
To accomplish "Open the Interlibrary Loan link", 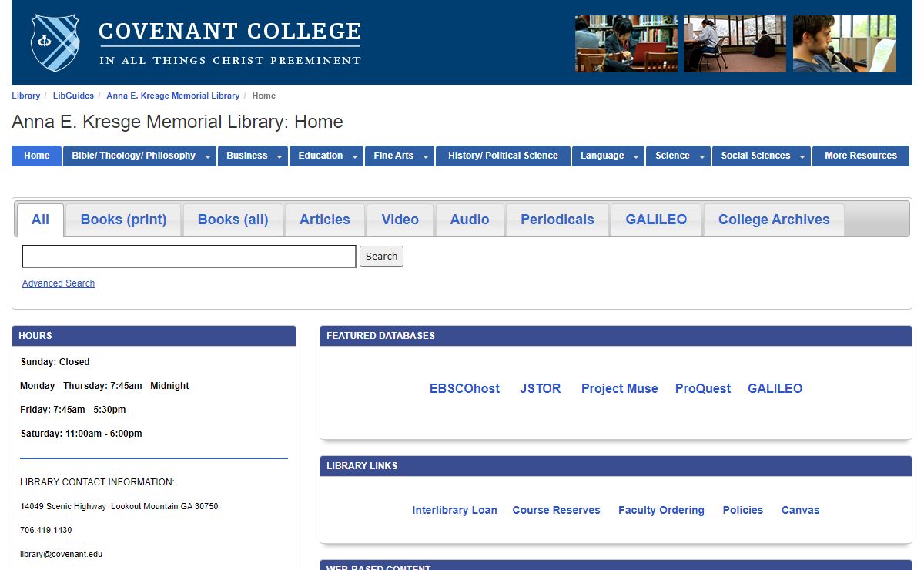I will [454, 510].
